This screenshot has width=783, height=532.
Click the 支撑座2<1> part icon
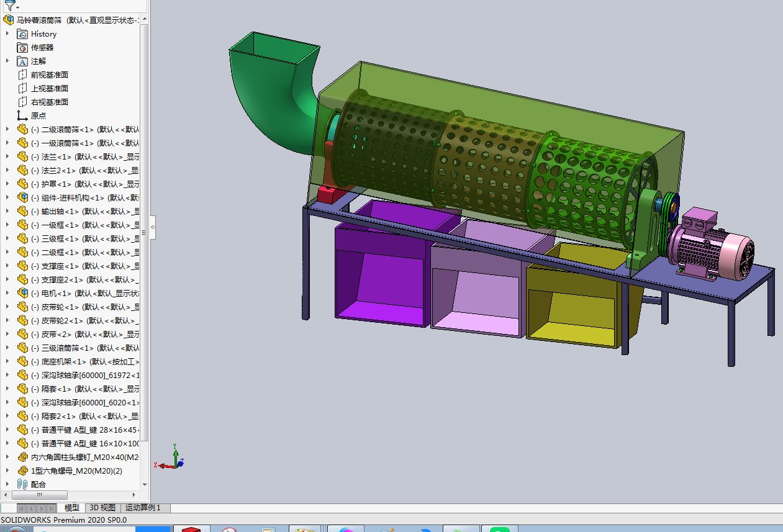coord(22,279)
